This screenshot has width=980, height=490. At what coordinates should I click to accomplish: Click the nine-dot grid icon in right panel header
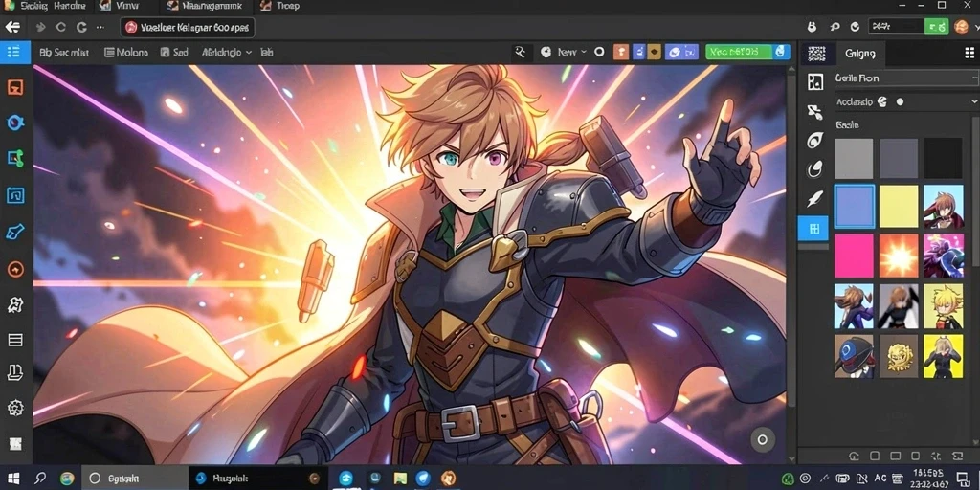tap(969, 54)
